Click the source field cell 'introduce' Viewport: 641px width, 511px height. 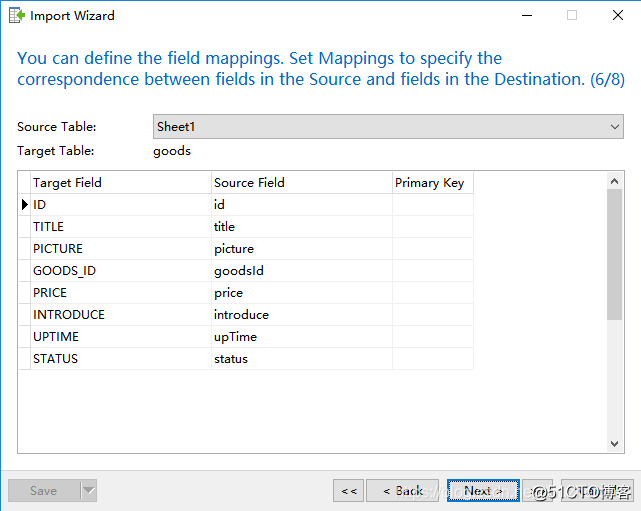[x=302, y=315]
